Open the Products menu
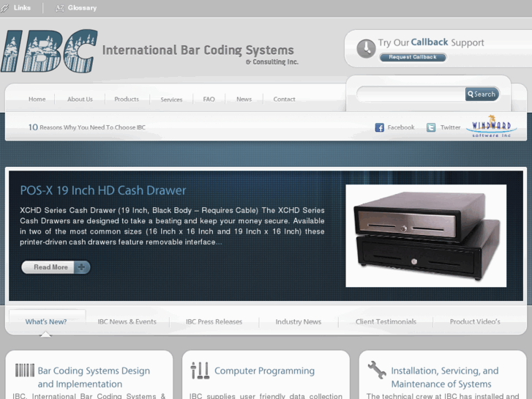The width and height of the screenshot is (532, 399). (127, 99)
